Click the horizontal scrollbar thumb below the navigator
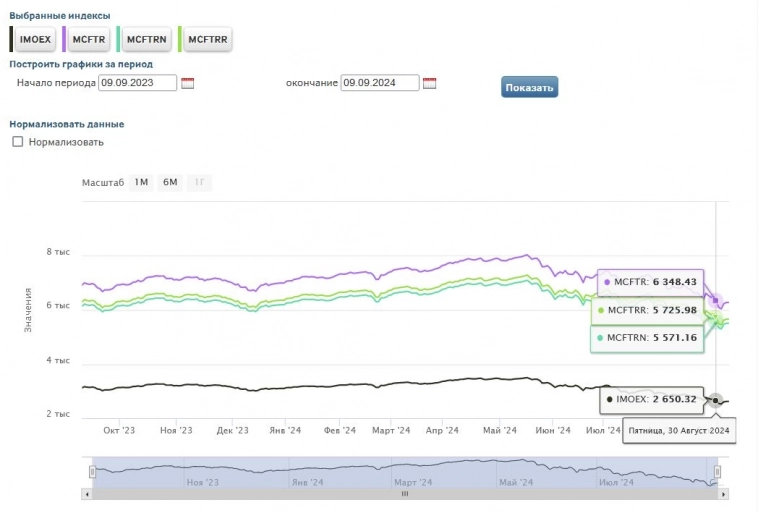758x513 pixels. (405, 493)
